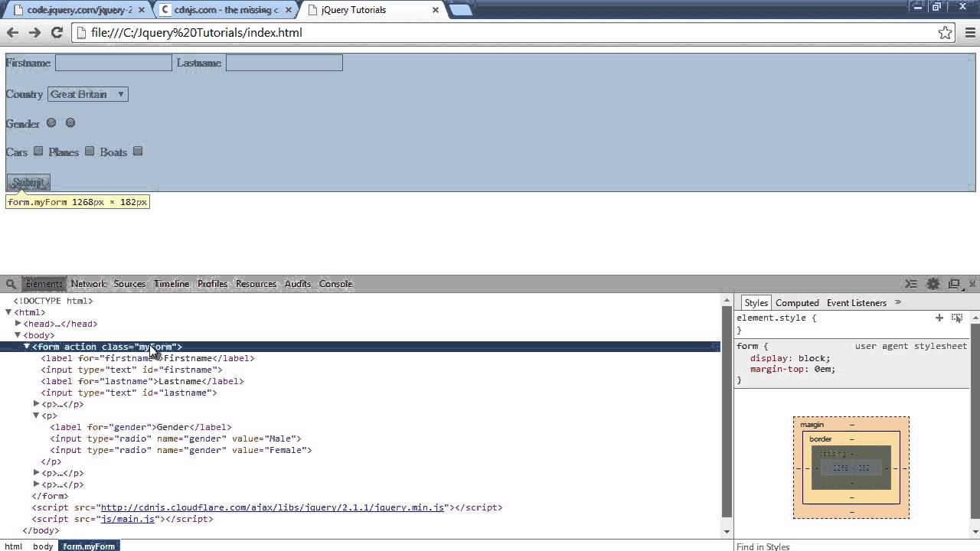Click the address bar URL
The height and width of the screenshot is (551, 980).
197,32
